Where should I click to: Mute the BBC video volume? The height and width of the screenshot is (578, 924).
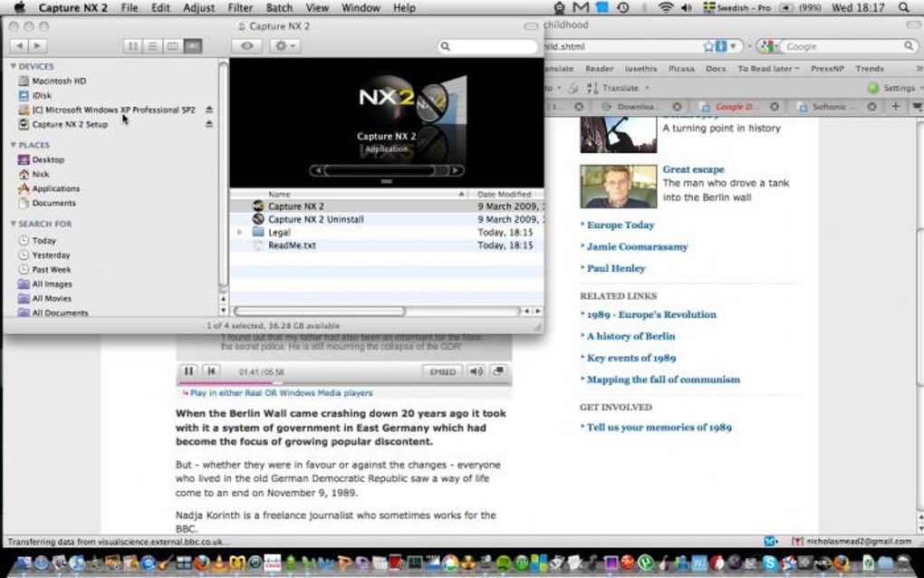(x=476, y=371)
